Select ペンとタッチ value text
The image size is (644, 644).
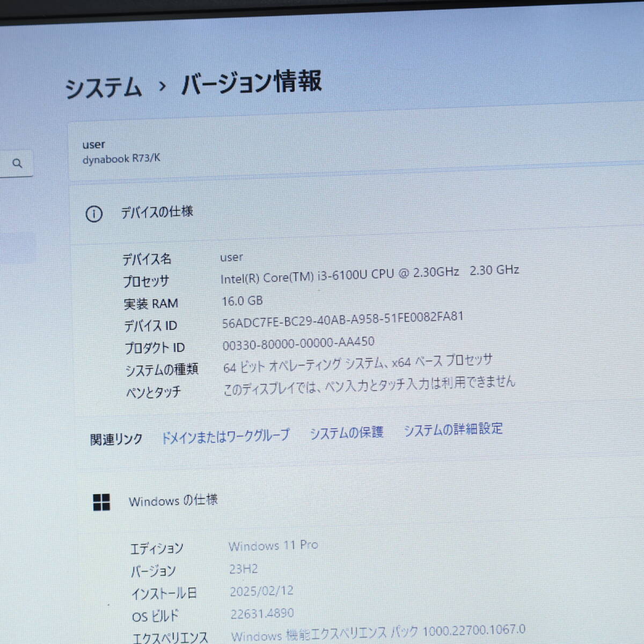point(369,385)
